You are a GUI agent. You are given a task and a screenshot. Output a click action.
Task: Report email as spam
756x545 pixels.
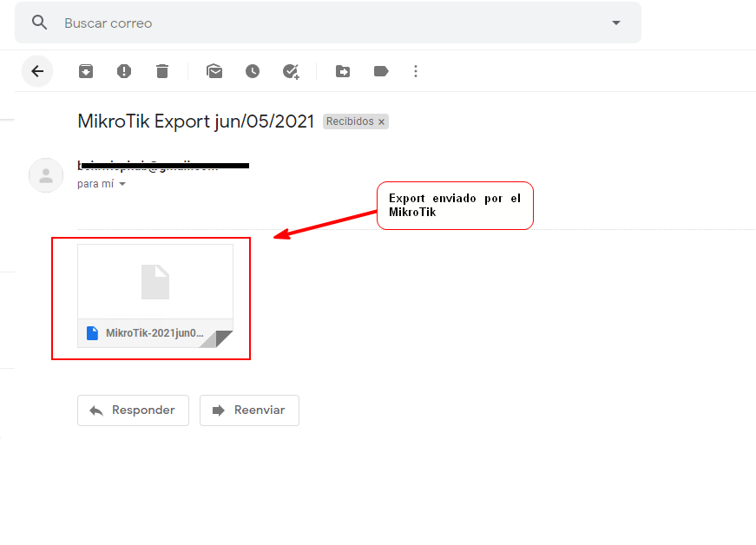pyautogui.click(x=124, y=71)
